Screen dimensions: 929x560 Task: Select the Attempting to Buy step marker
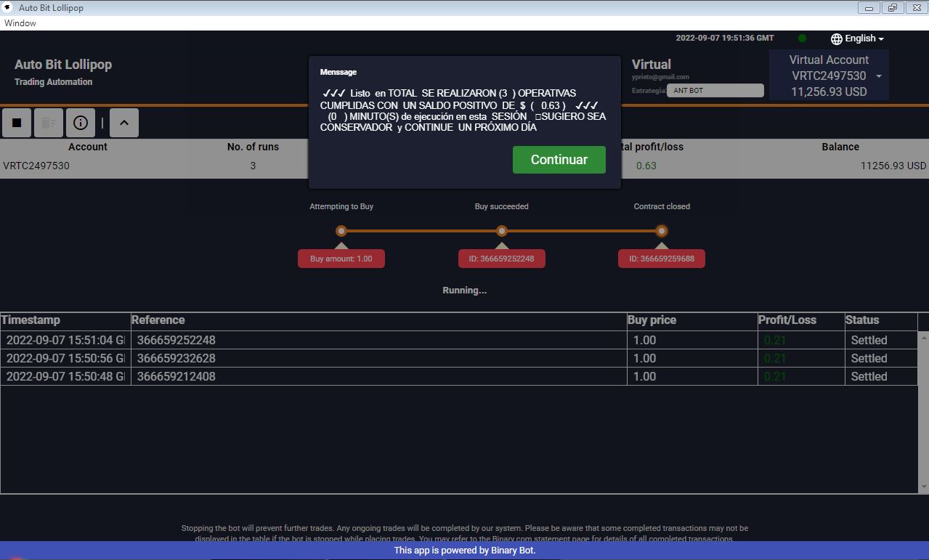tap(341, 231)
